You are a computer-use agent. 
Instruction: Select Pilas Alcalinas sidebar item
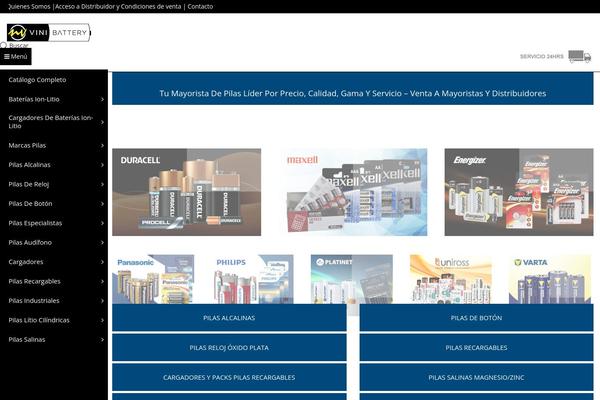(29, 165)
